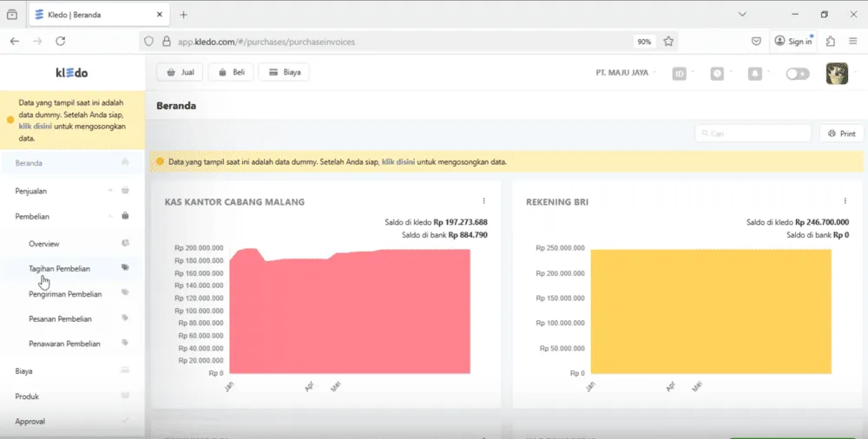868x439 pixels.
Task: Click the Overview pie chart icon
Action: 125,243
